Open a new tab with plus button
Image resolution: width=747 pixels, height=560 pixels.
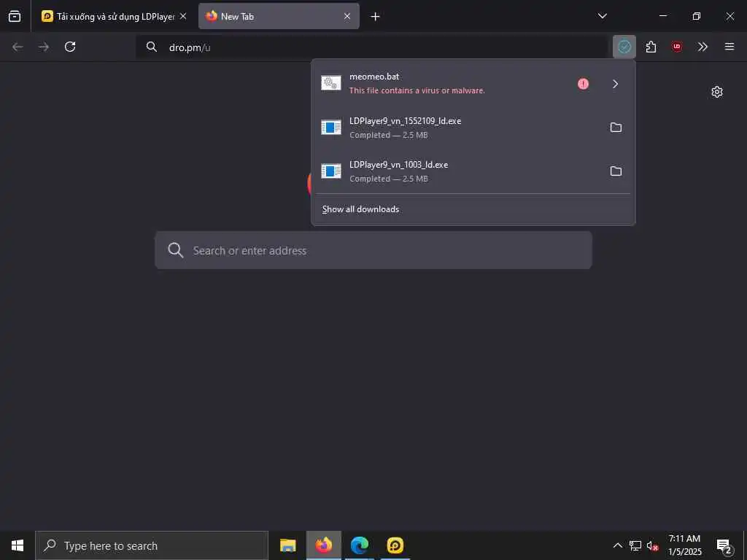click(x=376, y=17)
